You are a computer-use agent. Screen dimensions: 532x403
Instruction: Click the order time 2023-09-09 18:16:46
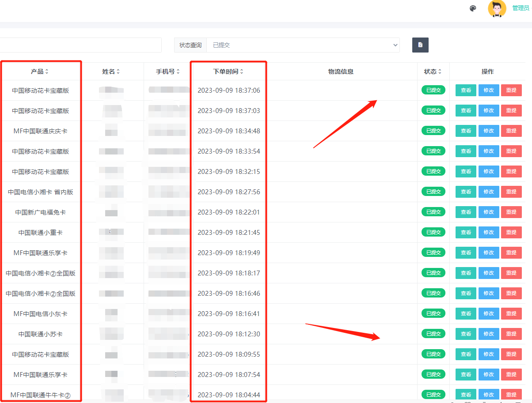(229, 294)
